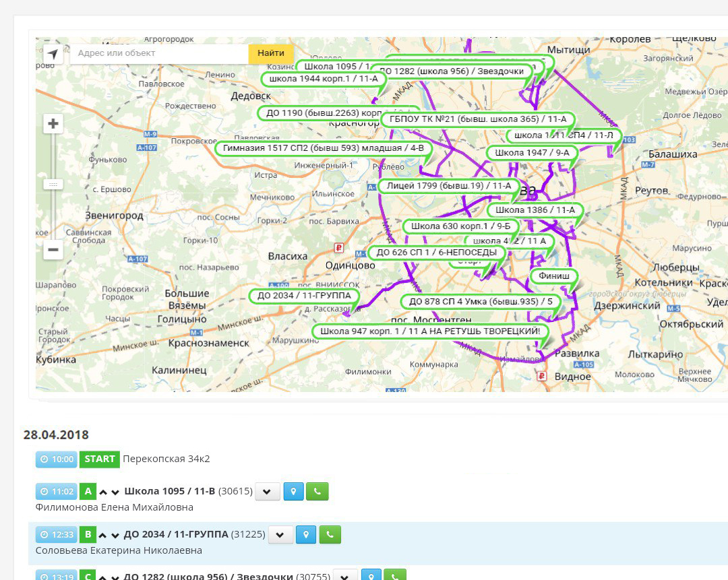Viewport: 728px width, 580px height.
Task: Click the "Школа 947 корп. 1" map balloon
Action: click(430, 331)
